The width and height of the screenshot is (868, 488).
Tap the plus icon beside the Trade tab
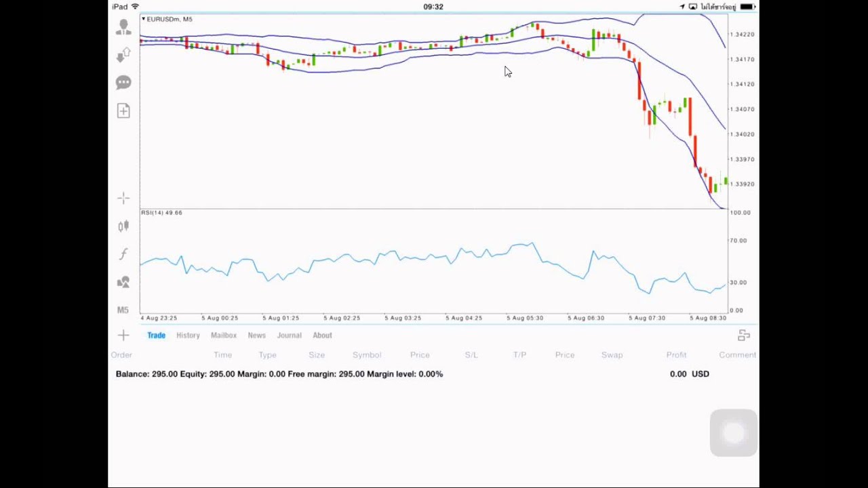point(123,335)
